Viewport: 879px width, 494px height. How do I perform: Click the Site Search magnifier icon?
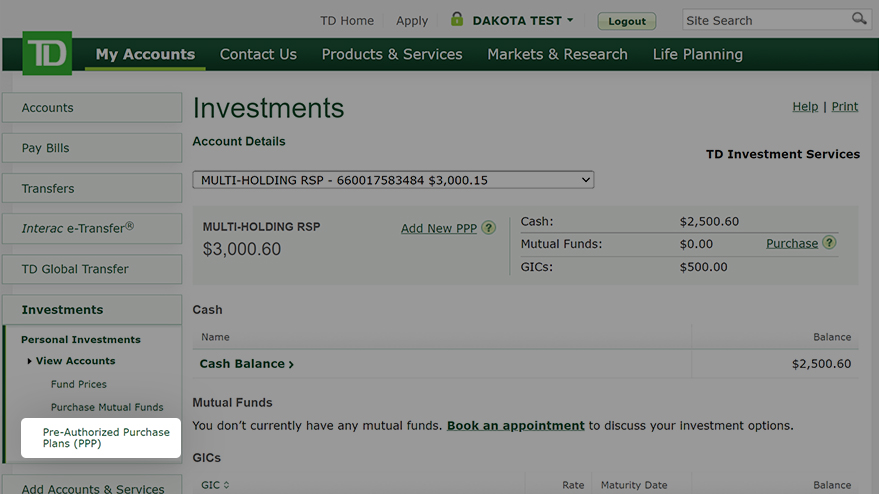pyautogui.click(x=859, y=19)
